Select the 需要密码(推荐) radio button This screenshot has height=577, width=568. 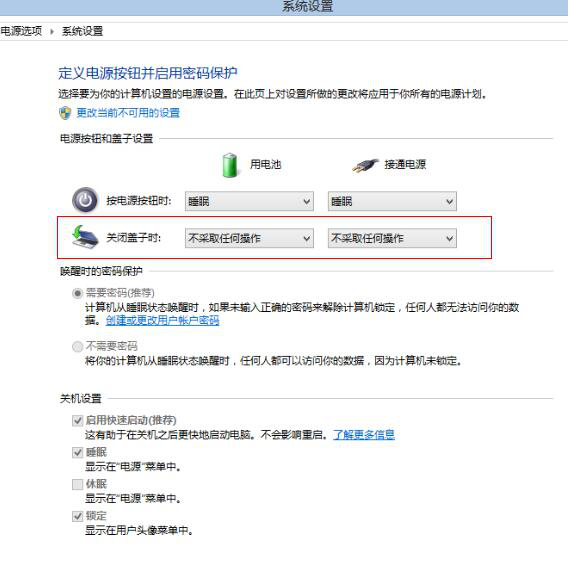pos(77,293)
